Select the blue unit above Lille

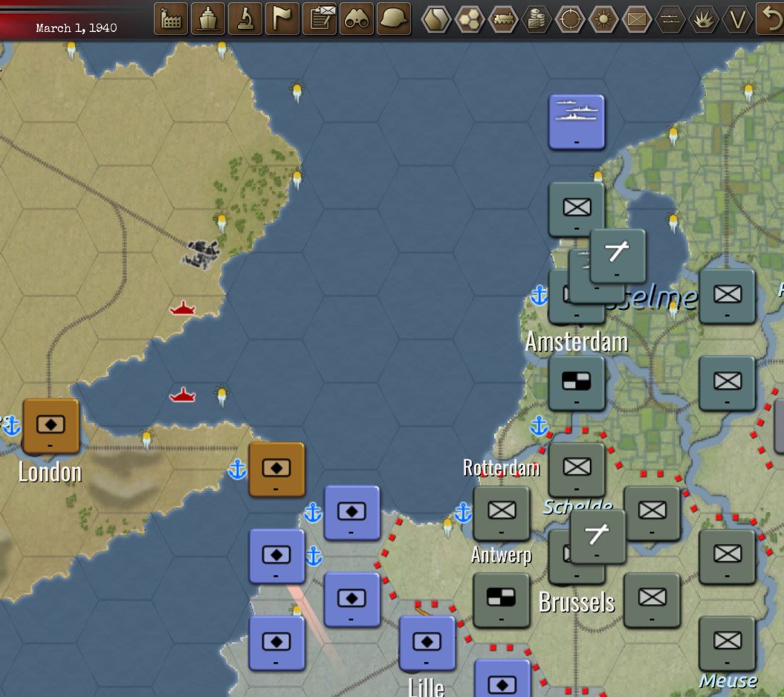pyautogui.click(x=427, y=643)
